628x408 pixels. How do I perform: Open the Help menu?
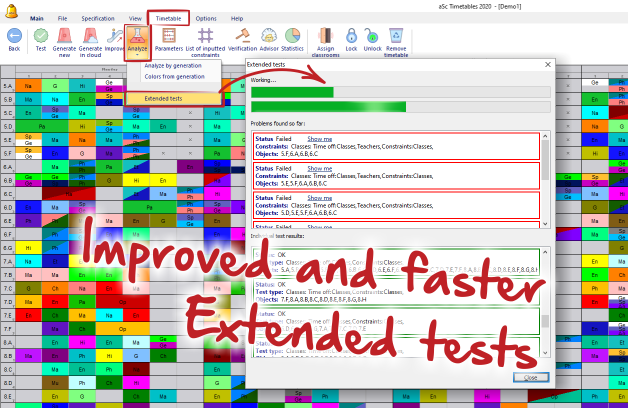click(x=237, y=18)
